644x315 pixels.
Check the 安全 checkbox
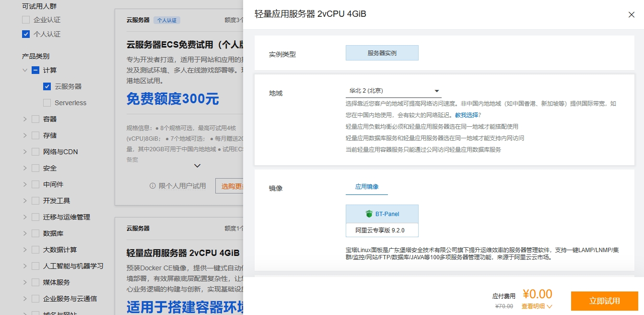pyautogui.click(x=35, y=168)
